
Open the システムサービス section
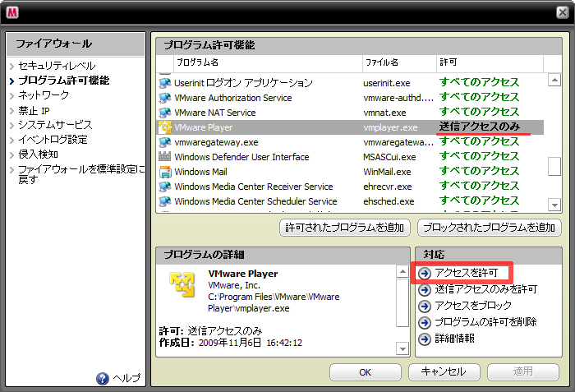tap(55, 125)
